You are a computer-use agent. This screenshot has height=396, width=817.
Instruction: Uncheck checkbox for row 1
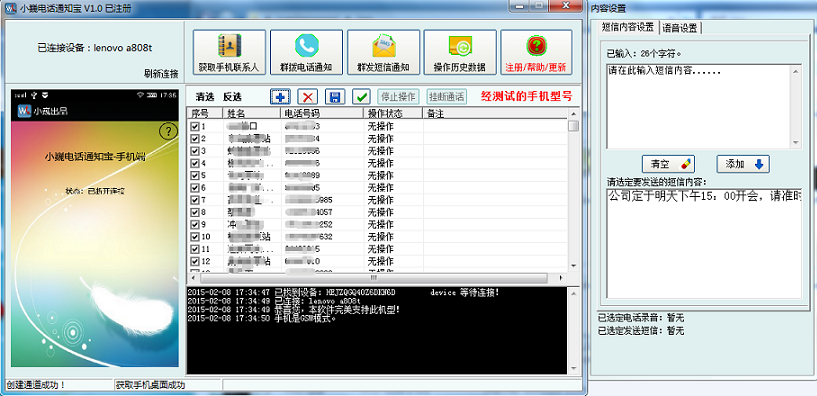pyautogui.click(x=195, y=126)
